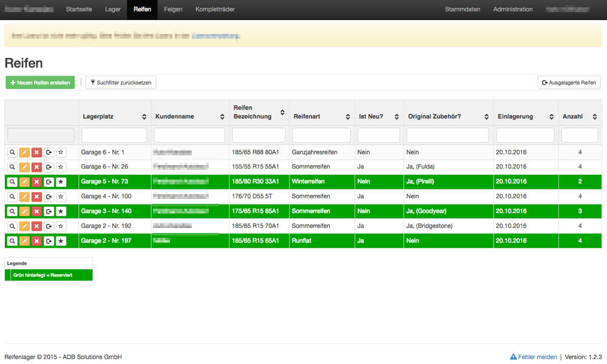Click magnifier icon for Garage 2 - Nr. 197

pyautogui.click(x=12, y=241)
